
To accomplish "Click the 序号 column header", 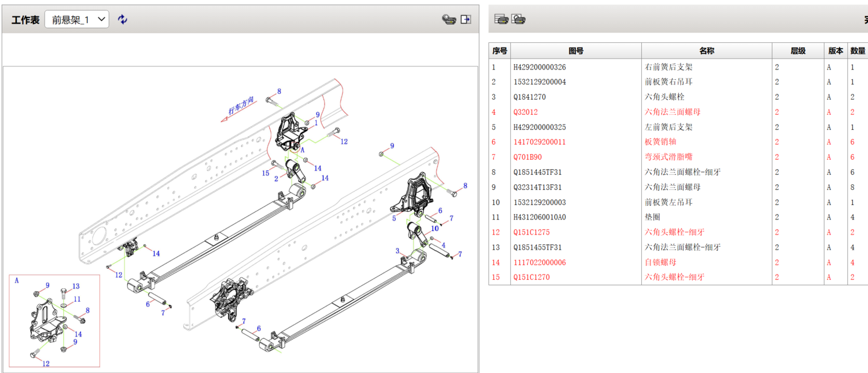I will click(x=499, y=51).
